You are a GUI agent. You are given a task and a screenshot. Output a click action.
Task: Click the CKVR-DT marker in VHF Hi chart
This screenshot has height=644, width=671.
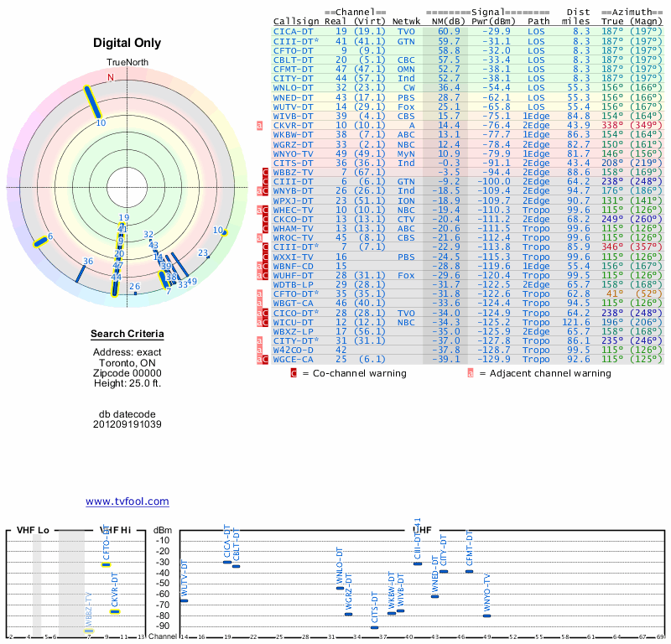[115, 611]
